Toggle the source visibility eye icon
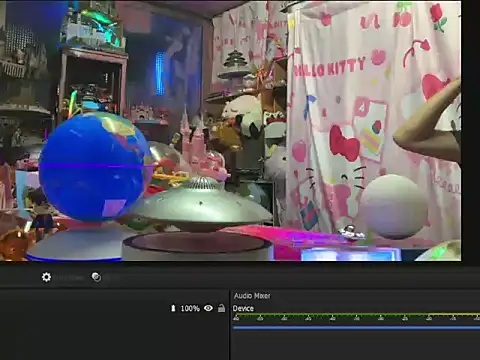This screenshot has width=480, height=360. coord(208,308)
